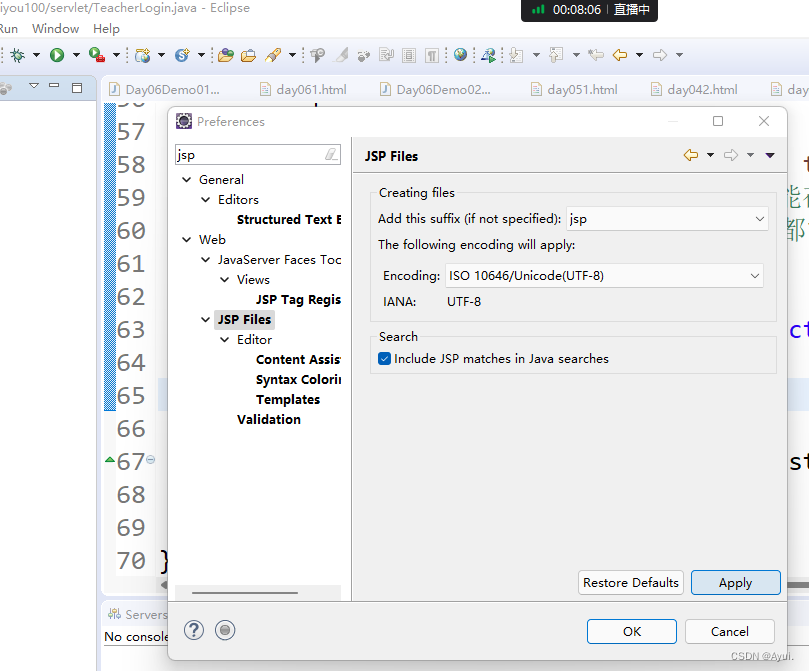The width and height of the screenshot is (809, 671).
Task: Click the Open Web Browser globe icon
Action: click(x=460, y=55)
